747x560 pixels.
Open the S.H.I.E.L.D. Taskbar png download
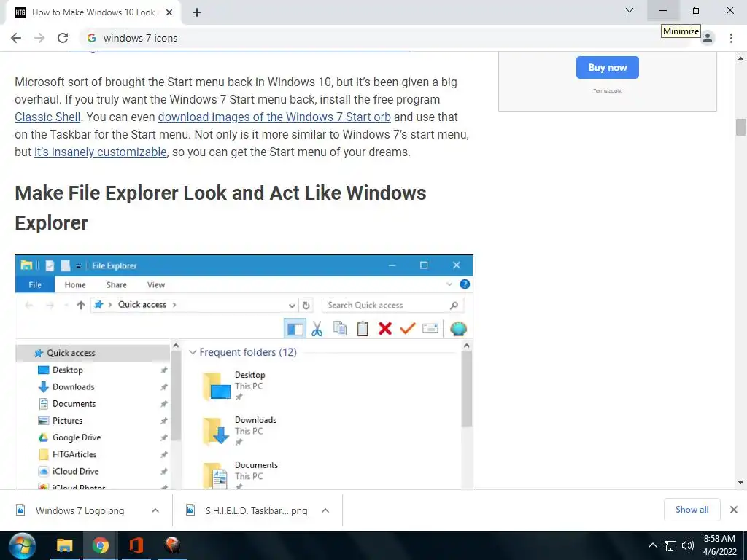256,510
